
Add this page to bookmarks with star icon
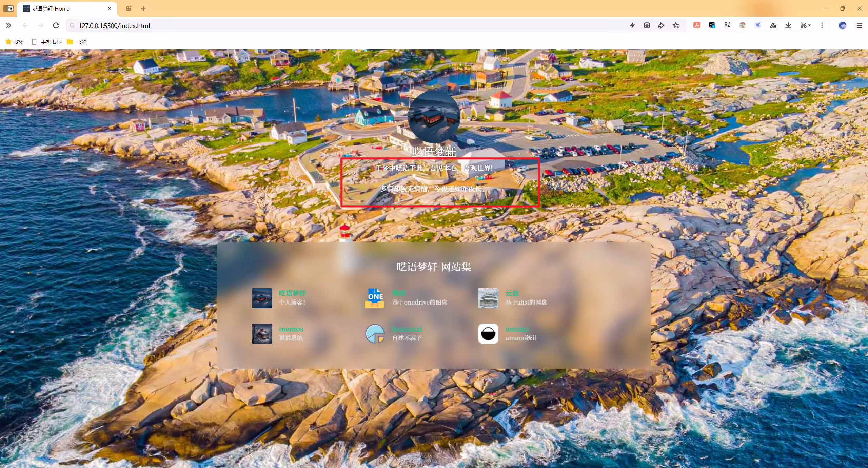(676, 25)
